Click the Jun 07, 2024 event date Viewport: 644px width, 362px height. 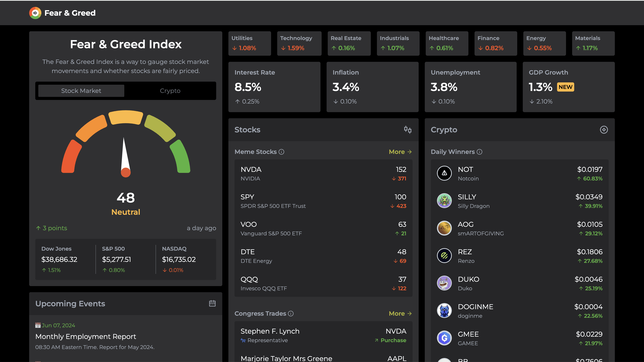point(58,325)
